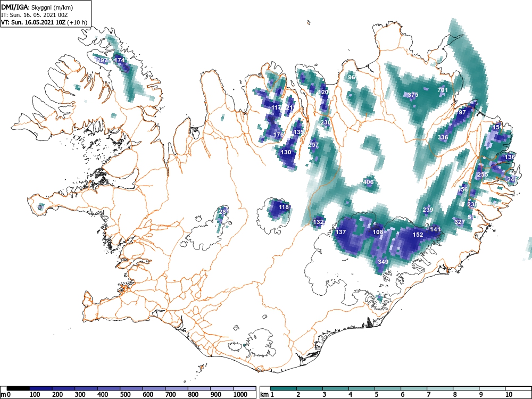Click the 152 visibility value
532x399 pixels.
(x=418, y=235)
